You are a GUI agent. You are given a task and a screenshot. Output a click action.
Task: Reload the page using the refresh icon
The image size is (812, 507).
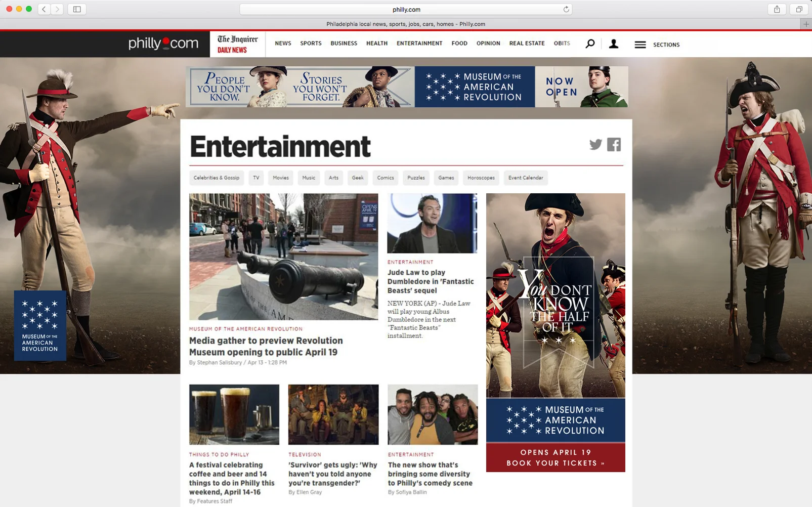click(566, 9)
